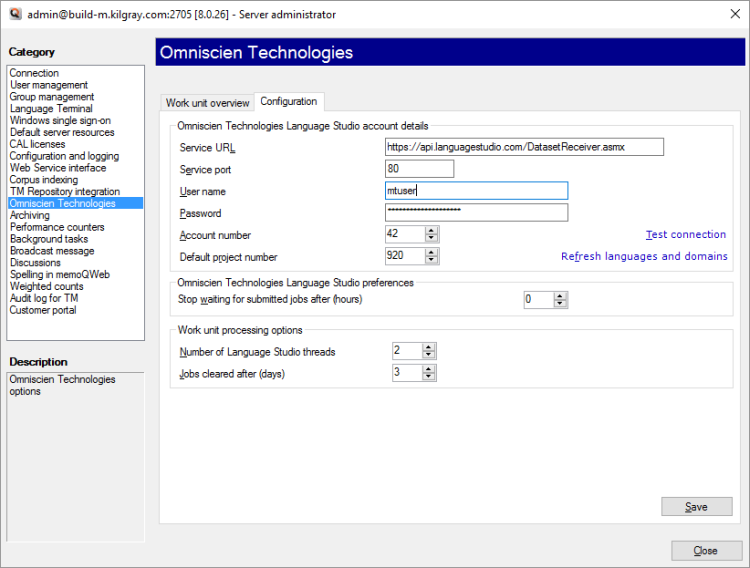
Task: Open TM Repository integration category
Action: point(65,192)
